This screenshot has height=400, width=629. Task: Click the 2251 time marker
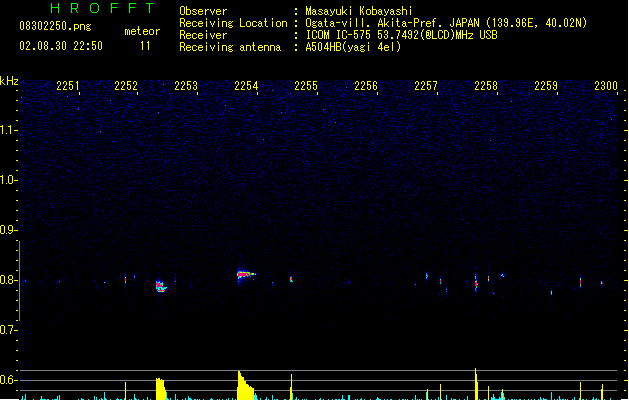pyautogui.click(x=68, y=86)
